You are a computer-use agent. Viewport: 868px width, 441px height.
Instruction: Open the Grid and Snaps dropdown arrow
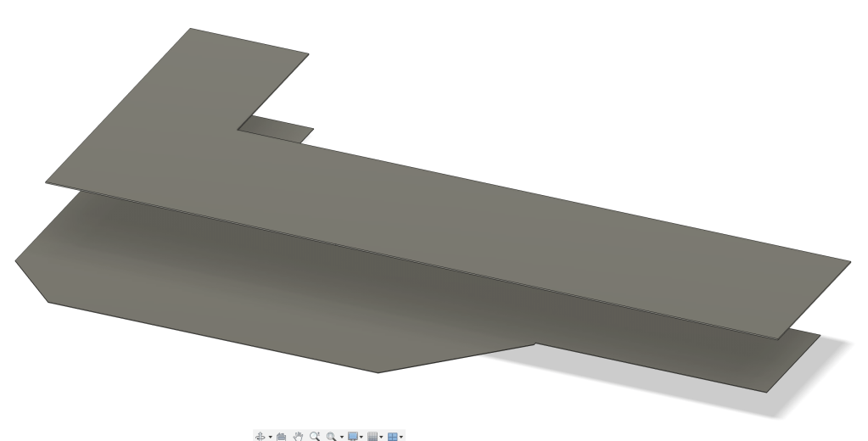pyautogui.click(x=381, y=437)
